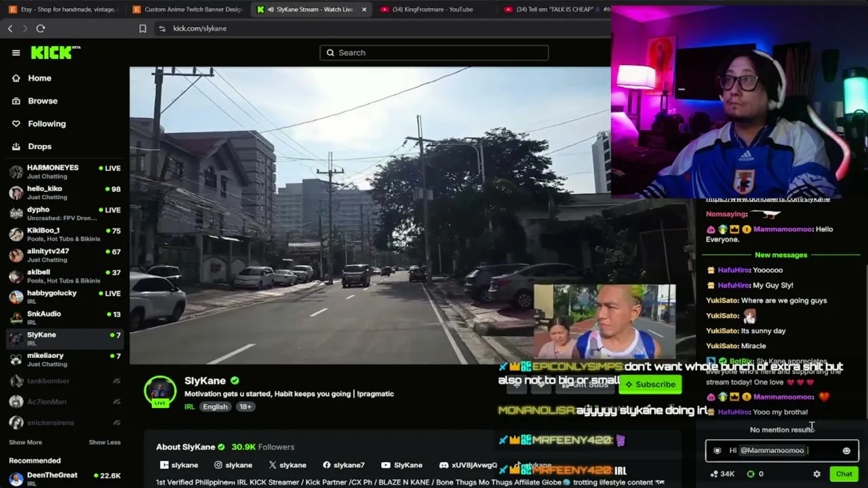Click the browser address bar URL
The height and width of the screenshot is (488, 868).
pyautogui.click(x=199, y=28)
